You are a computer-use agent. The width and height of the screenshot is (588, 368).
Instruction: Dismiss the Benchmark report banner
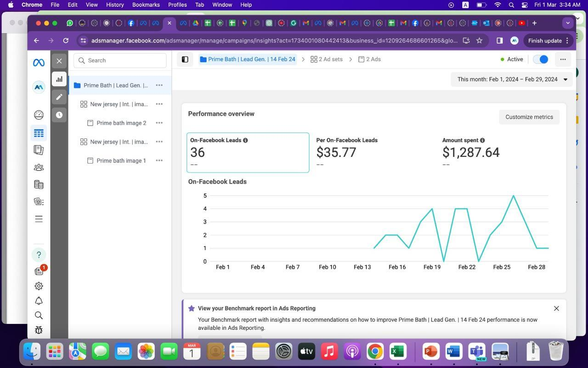556,308
